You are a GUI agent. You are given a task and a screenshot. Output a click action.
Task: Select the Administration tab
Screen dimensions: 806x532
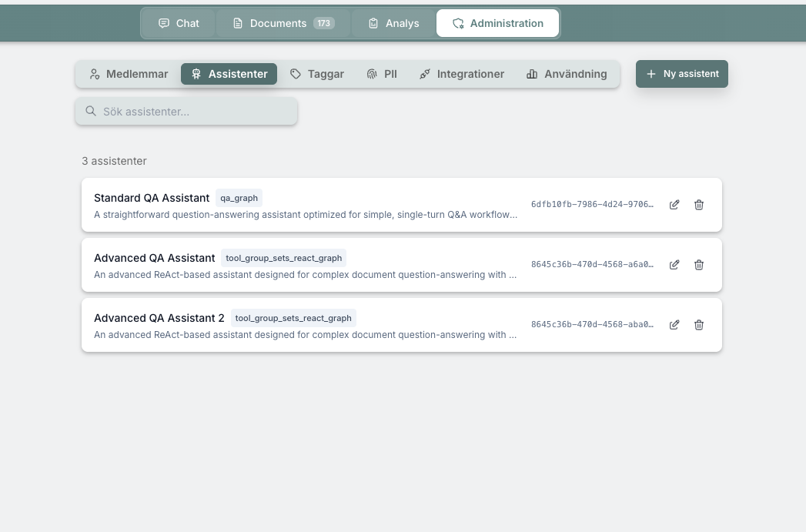[497, 23]
